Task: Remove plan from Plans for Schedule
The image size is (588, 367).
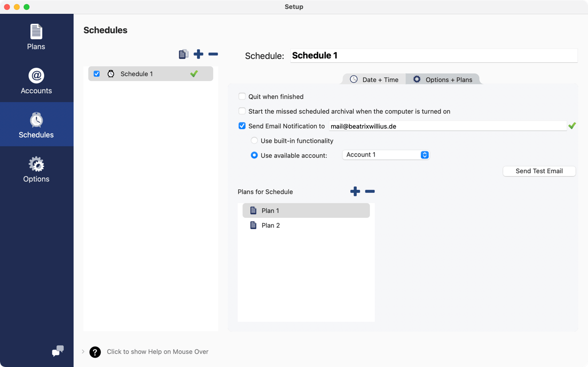Action: 370,191
